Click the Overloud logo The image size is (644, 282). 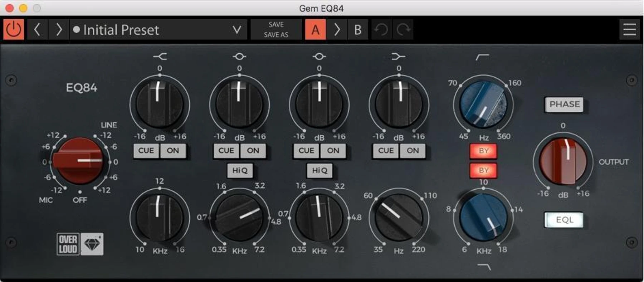(68, 244)
